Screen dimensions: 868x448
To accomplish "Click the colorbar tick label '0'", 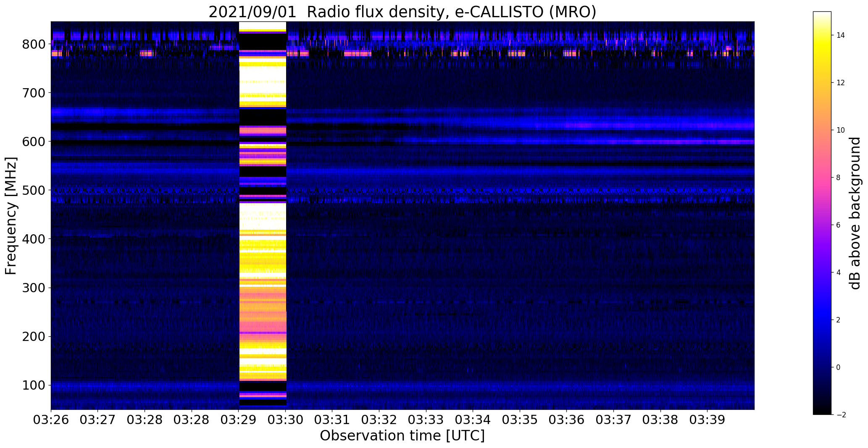I will [x=839, y=367].
